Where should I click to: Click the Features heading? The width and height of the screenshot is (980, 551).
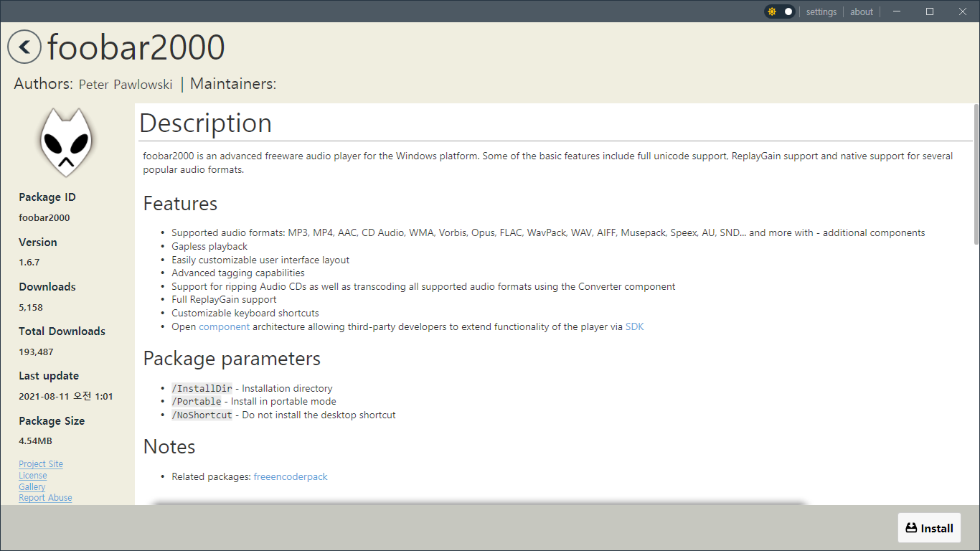(180, 204)
